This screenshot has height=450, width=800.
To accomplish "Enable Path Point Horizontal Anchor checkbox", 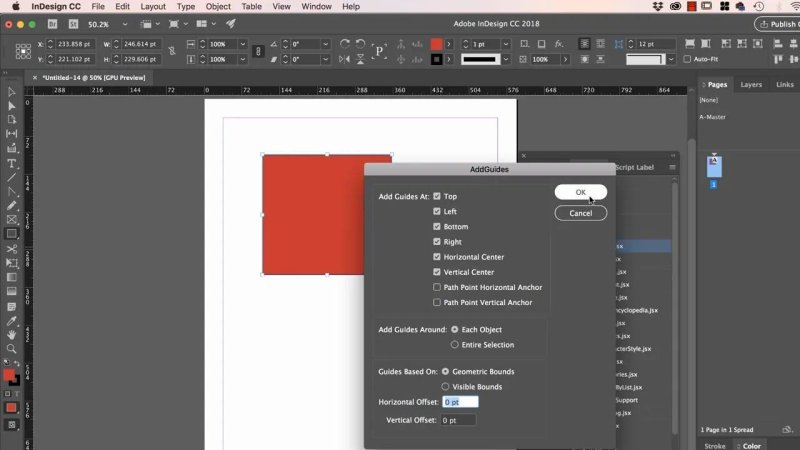I will [437, 287].
